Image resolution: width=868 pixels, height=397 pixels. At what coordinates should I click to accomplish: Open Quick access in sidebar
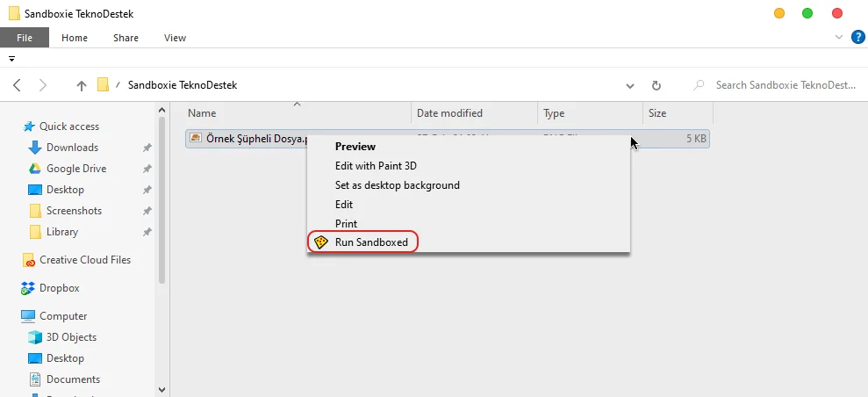click(69, 126)
